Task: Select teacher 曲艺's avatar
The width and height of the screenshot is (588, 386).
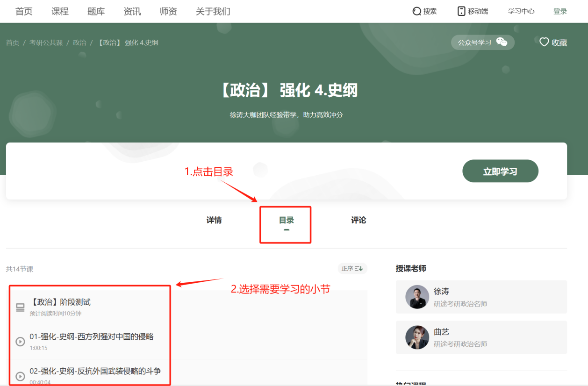Action: click(417, 337)
